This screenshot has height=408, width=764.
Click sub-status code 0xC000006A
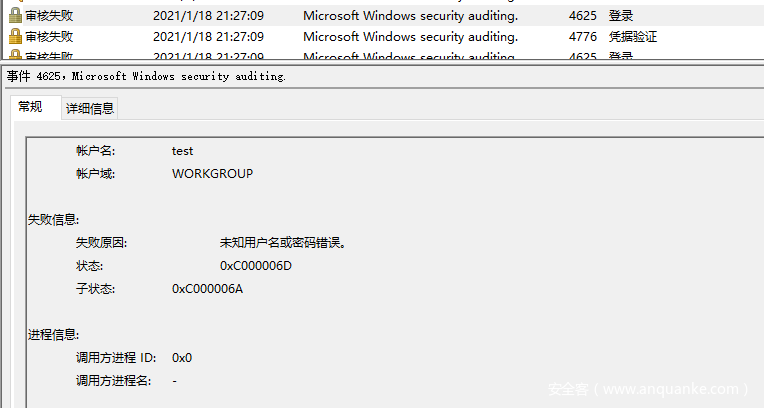click(x=207, y=289)
